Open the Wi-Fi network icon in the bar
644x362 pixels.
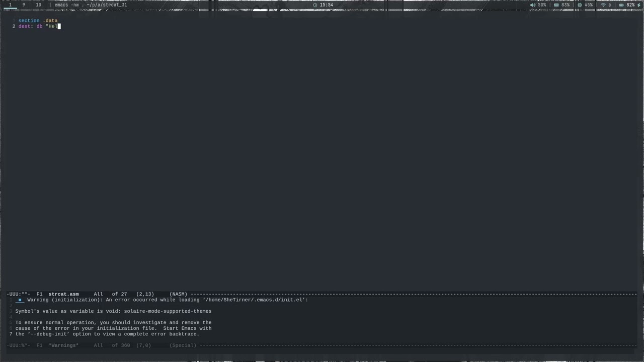click(603, 5)
